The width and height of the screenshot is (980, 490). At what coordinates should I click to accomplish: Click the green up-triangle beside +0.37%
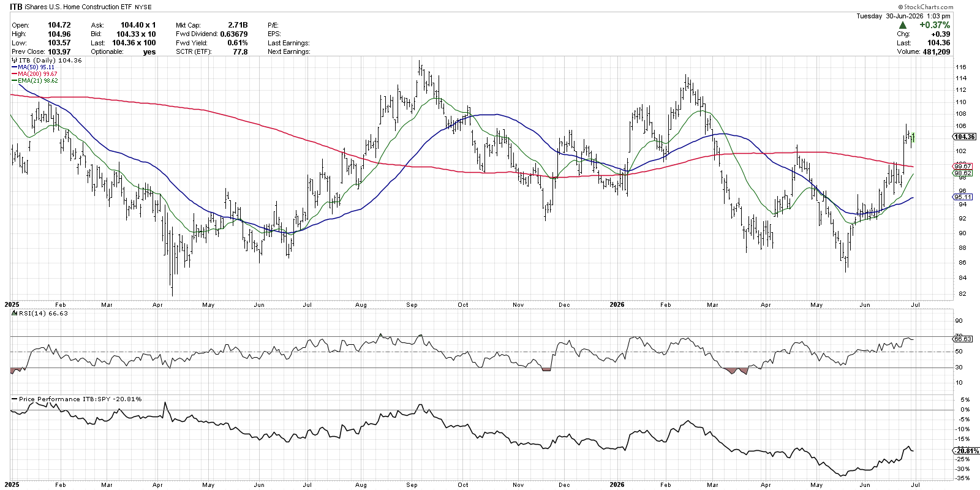click(x=903, y=25)
